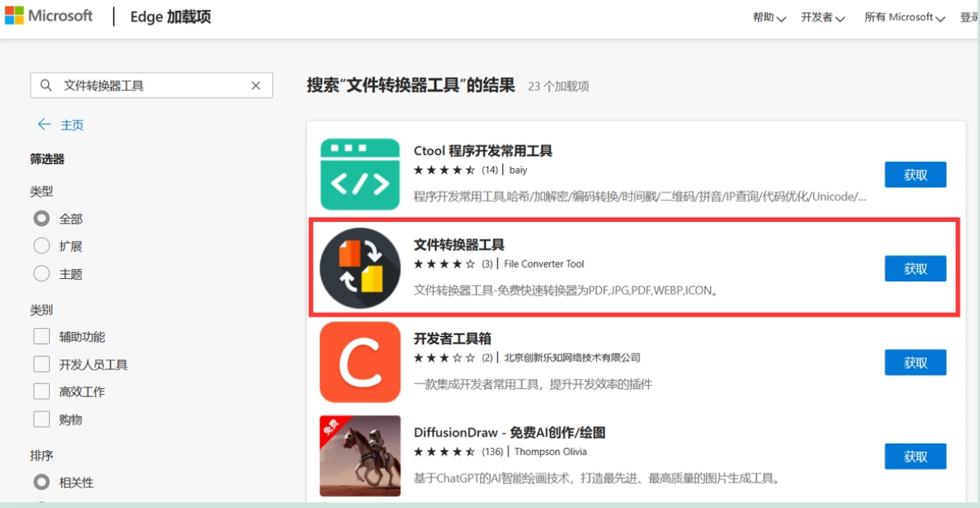This screenshot has width=980, height=508.
Task: Select the 全部 type radio button
Action: pos(42,219)
